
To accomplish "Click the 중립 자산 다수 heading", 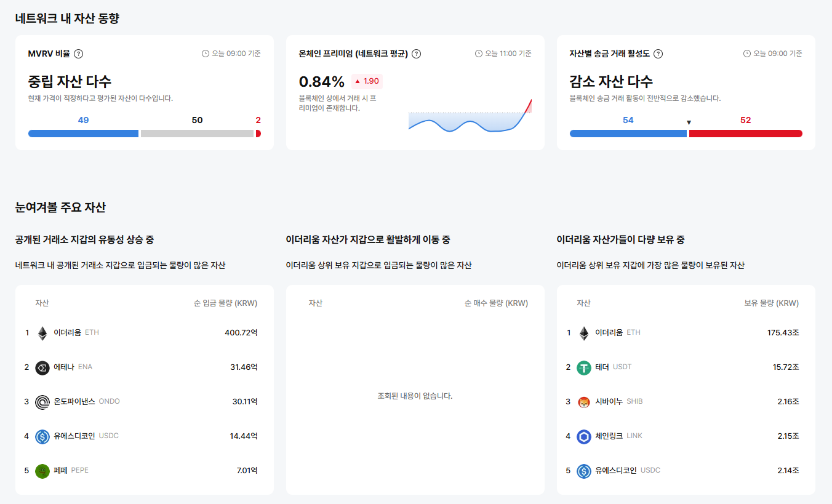I will pos(70,81).
